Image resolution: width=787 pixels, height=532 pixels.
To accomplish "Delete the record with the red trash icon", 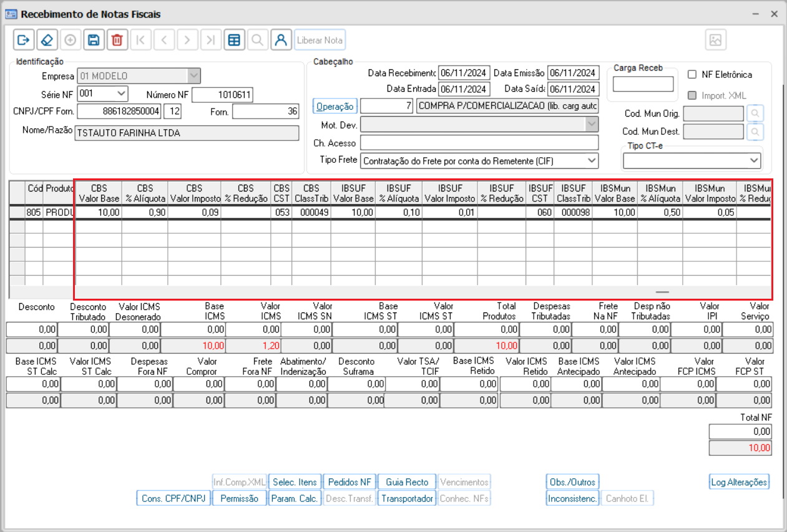I will pyautogui.click(x=117, y=40).
